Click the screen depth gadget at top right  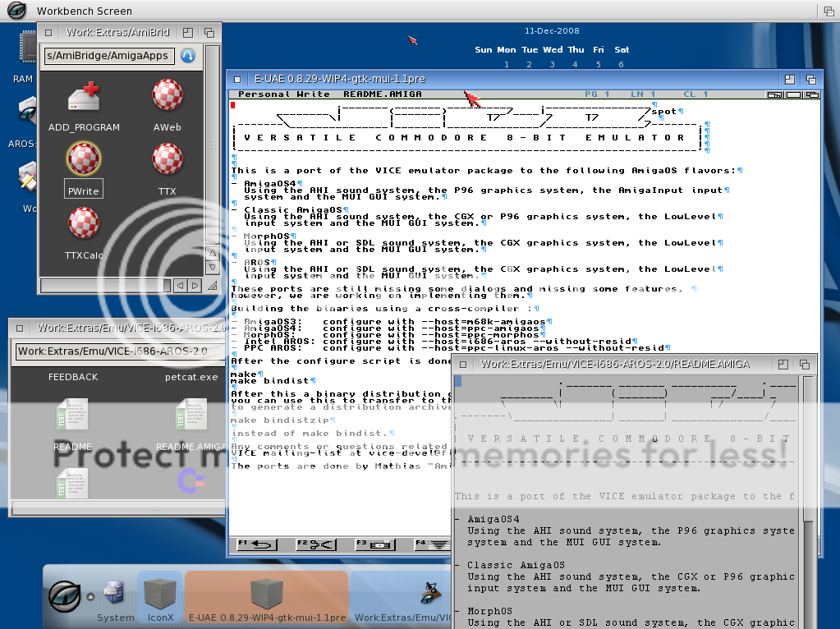pyautogui.click(x=829, y=11)
